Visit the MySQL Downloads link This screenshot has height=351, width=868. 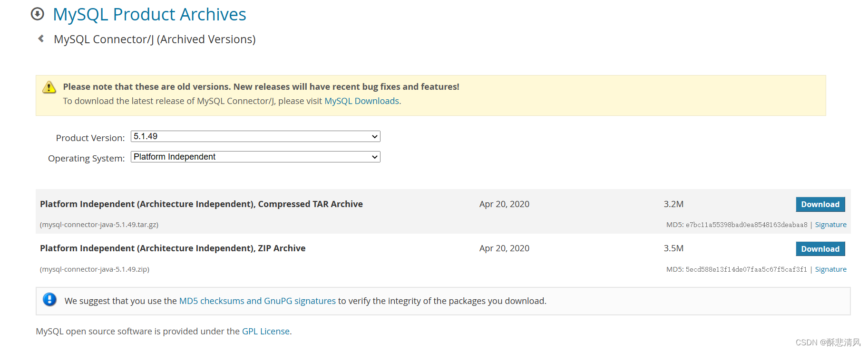pyautogui.click(x=361, y=101)
